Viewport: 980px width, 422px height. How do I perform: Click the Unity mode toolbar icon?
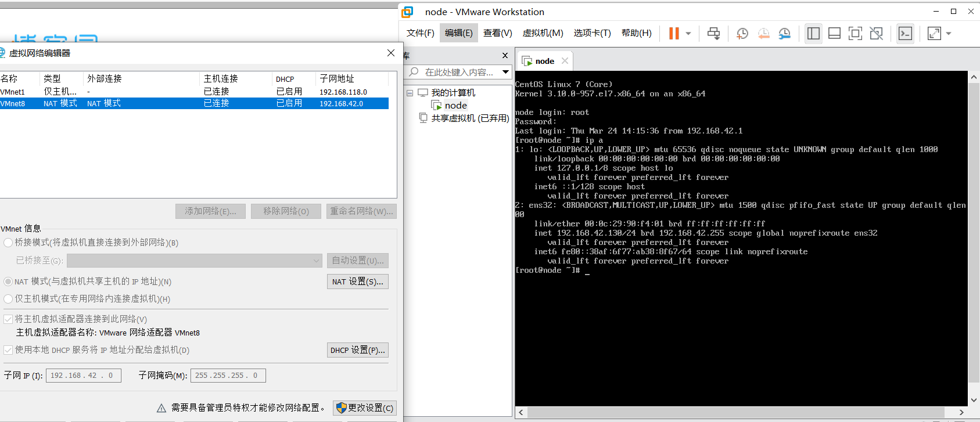point(877,34)
